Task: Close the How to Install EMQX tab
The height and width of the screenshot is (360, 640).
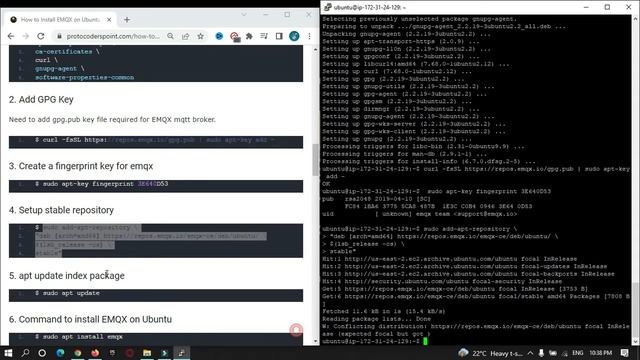Action: [109, 20]
